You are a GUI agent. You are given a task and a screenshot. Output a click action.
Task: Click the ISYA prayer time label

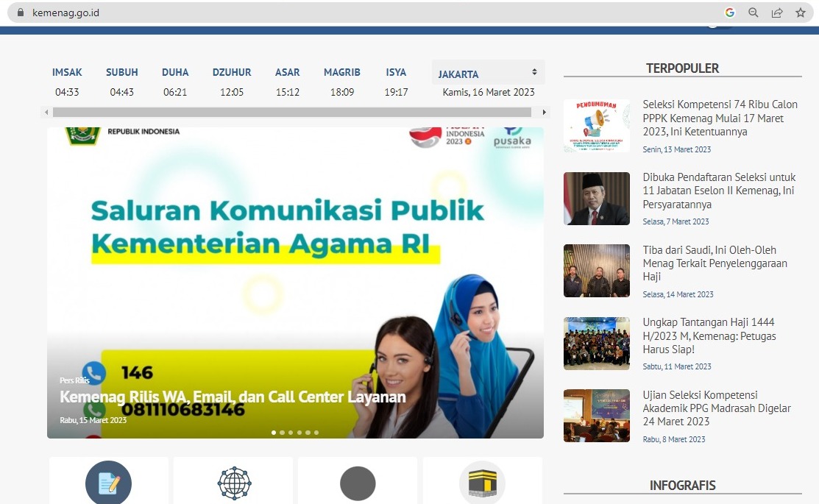pyautogui.click(x=396, y=72)
